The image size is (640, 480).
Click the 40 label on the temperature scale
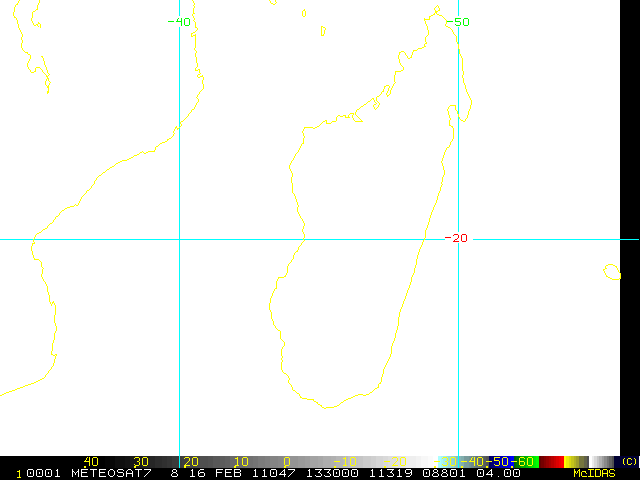91,461
